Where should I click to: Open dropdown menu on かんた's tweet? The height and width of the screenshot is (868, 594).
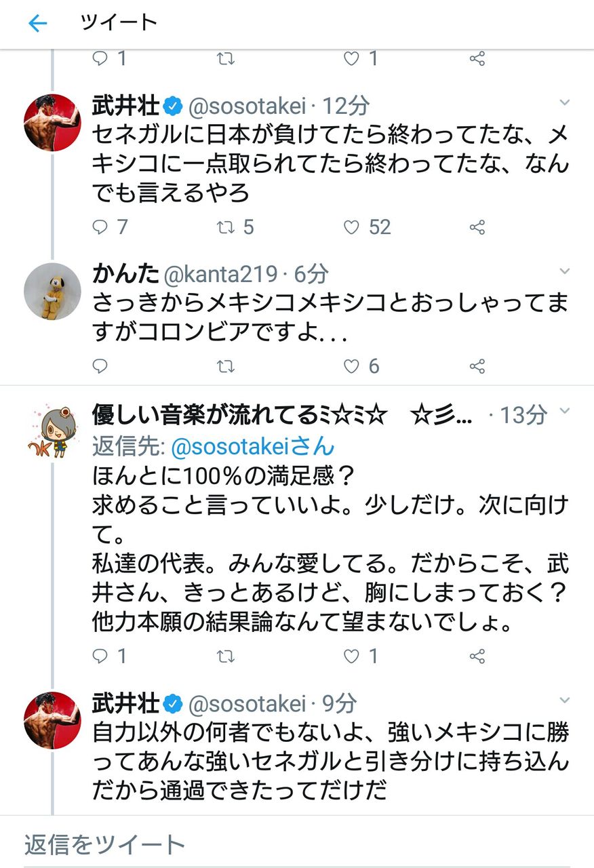[564, 271]
